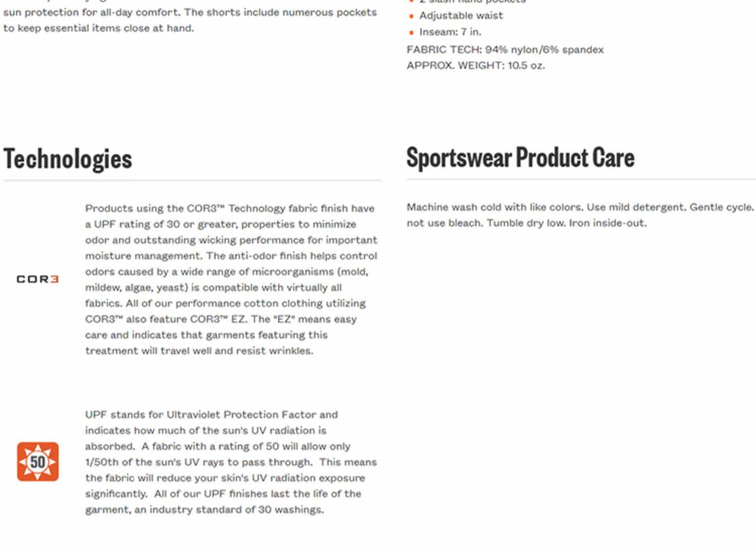Click the Technologies heading
The height and width of the screenshot is (550, 756).
click(68, 159)
